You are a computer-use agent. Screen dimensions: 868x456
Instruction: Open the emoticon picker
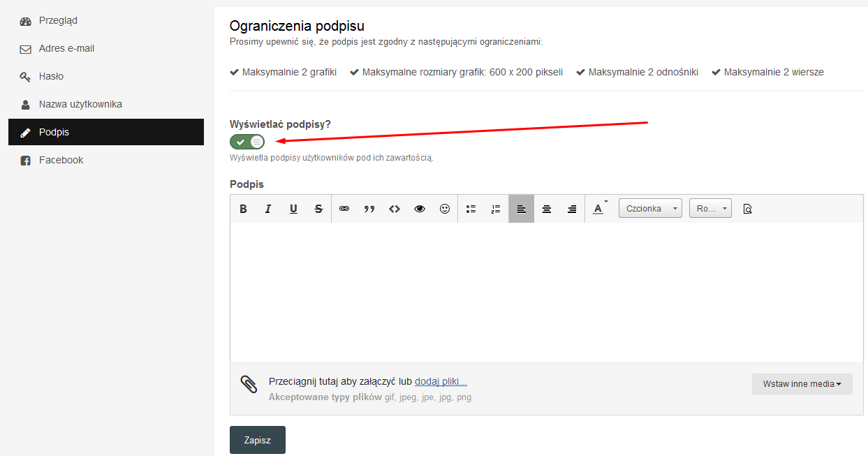coord(445,209)
